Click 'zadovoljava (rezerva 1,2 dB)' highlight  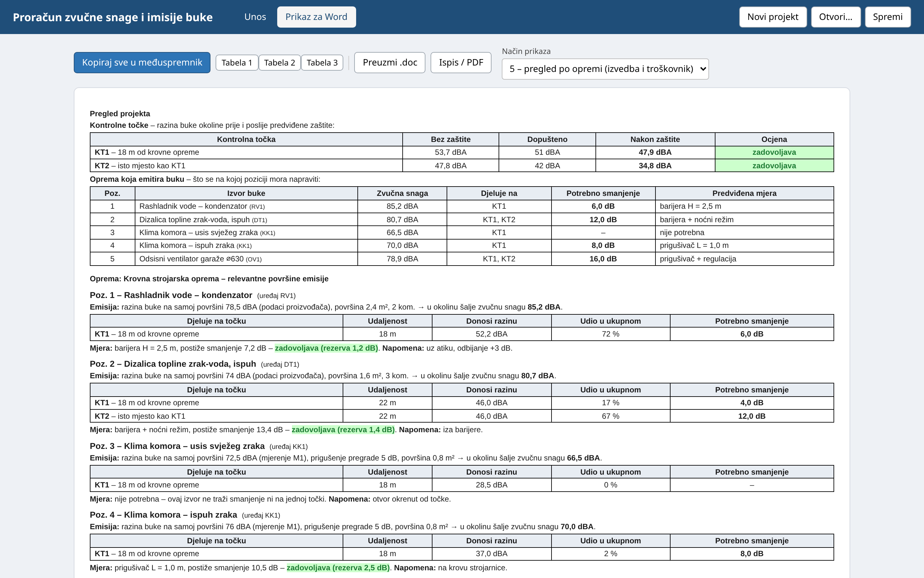tap(326, 348)
